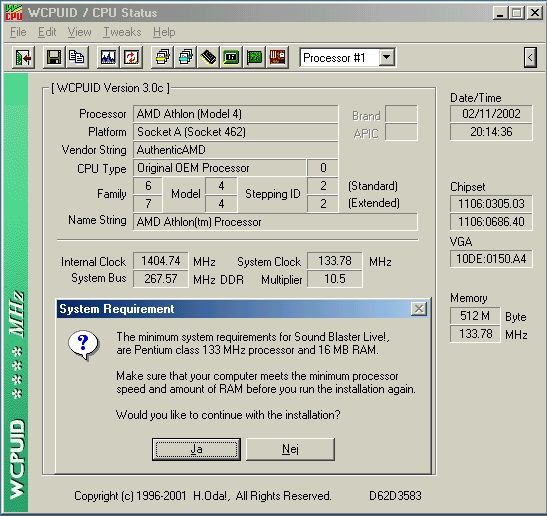Open the real-time clock graph icon
Image resolution: width=547 pixels, height=516 pixels.
(x=108, y=57)
